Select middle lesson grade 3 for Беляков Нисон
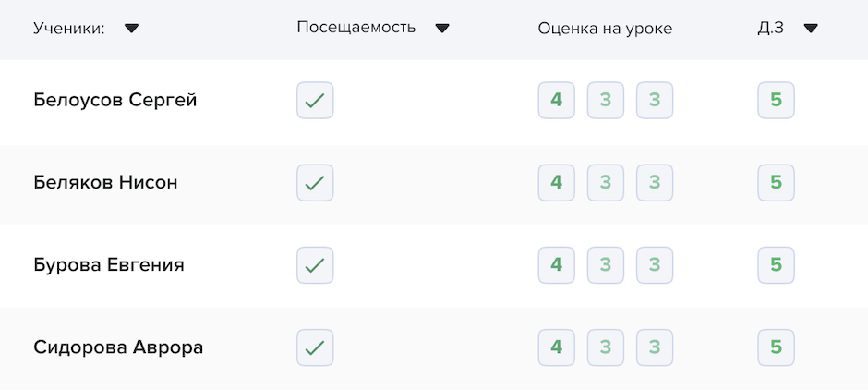The width and height of the screenshot is (868, 390). click(606, 183)
